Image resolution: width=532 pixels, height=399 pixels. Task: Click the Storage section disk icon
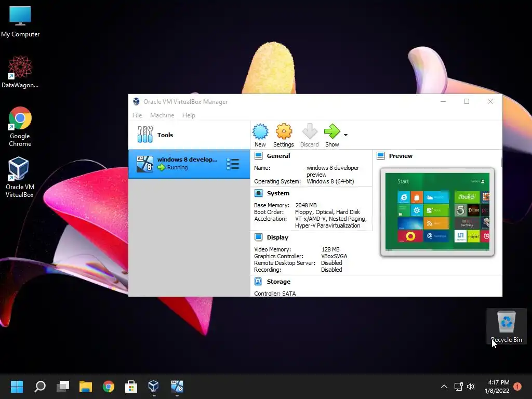258,281
